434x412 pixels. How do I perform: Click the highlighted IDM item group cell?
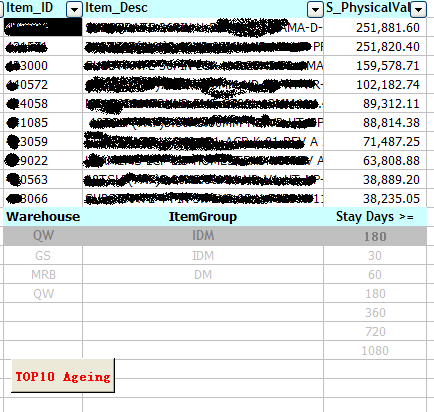point(203,236)
